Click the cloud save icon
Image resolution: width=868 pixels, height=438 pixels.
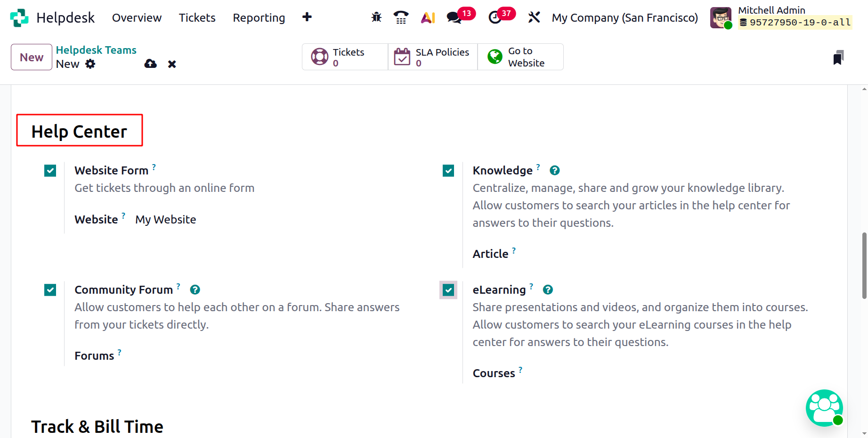(150, 64)
